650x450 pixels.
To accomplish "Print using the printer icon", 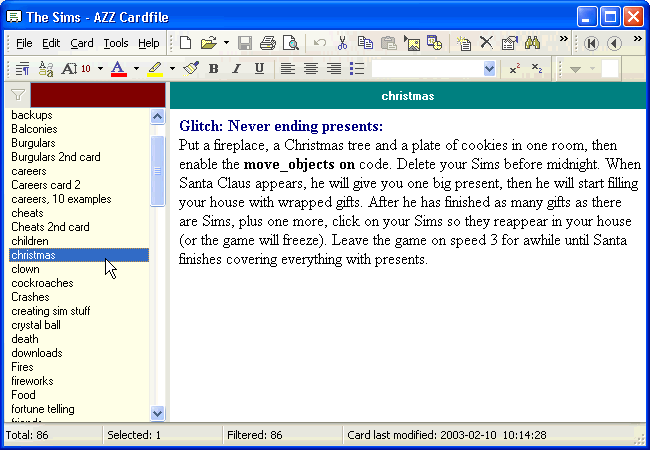I will (268, 43).
